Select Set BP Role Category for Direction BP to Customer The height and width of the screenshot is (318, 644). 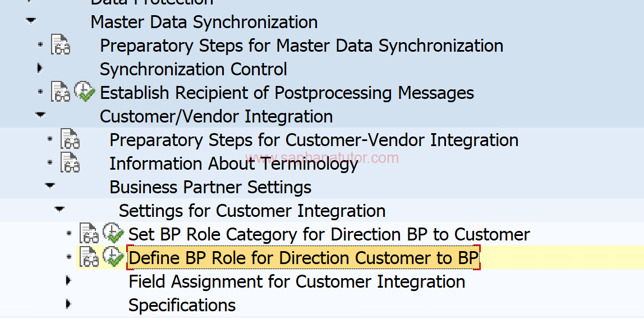[x=329, y=234]
